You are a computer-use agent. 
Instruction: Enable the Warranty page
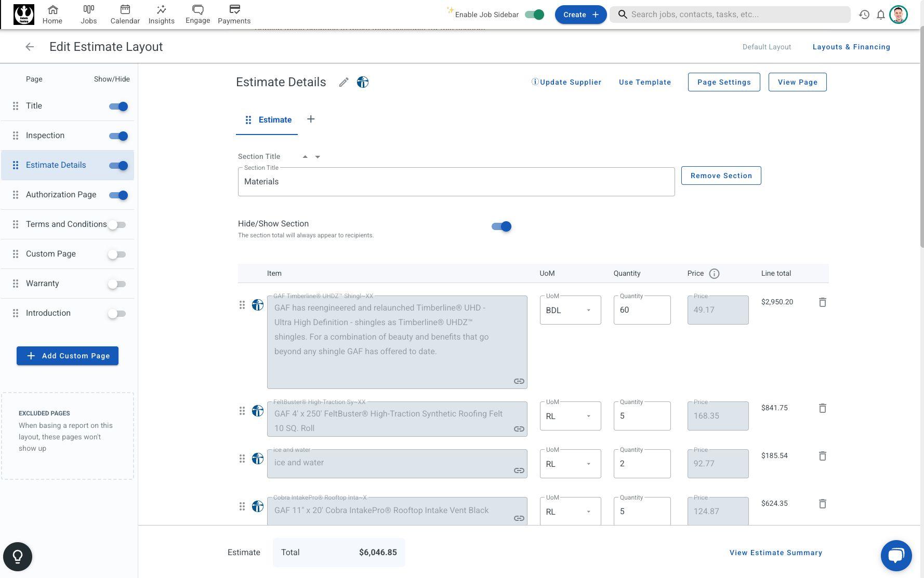point(117,284)
